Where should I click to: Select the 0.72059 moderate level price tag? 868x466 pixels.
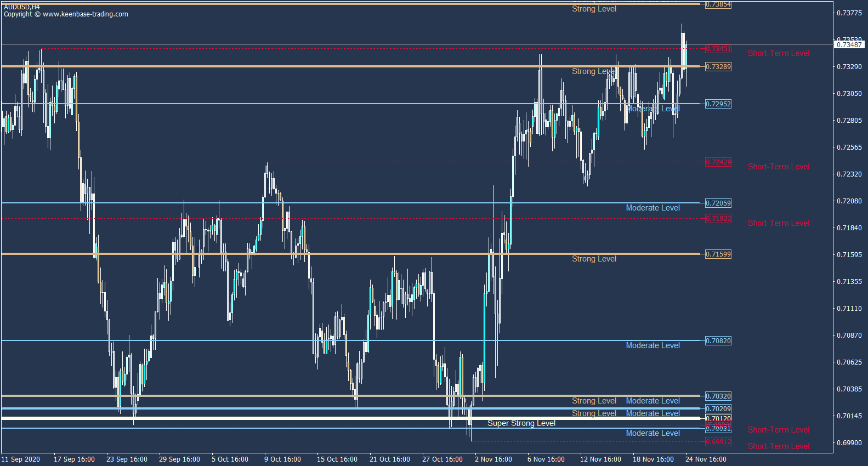coord(718,203)
